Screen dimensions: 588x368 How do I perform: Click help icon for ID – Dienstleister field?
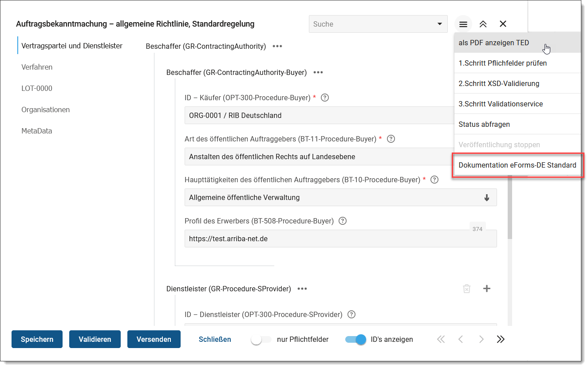351,314
